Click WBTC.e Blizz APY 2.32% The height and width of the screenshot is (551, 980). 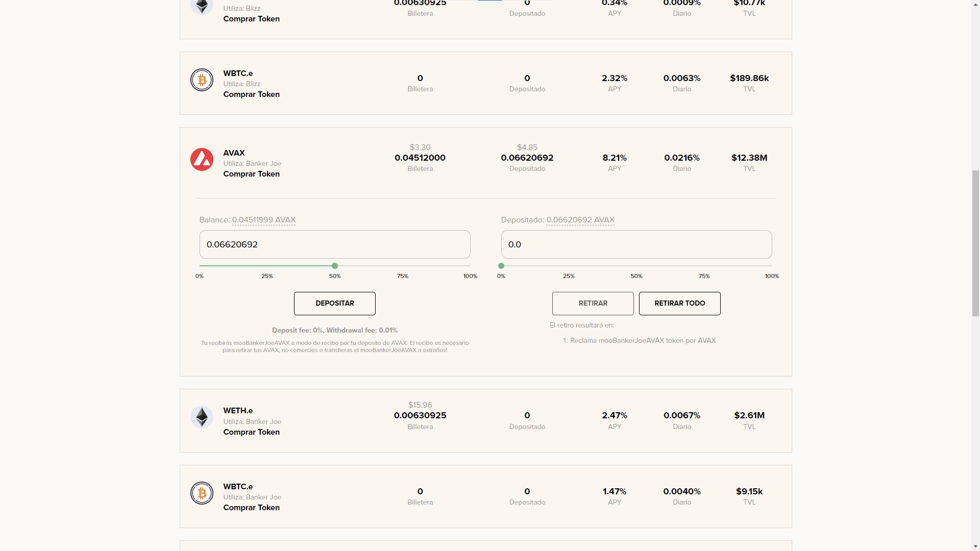615,79
